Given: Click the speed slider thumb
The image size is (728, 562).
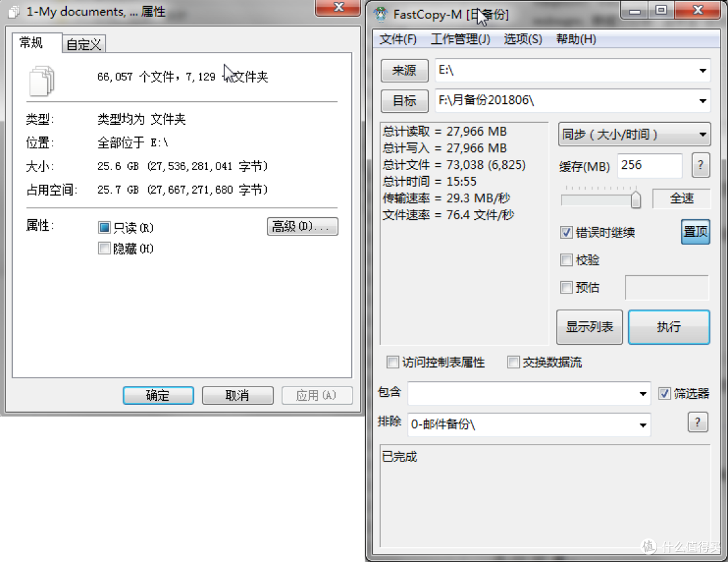Looking at the screenshot, I should (635, 200).
